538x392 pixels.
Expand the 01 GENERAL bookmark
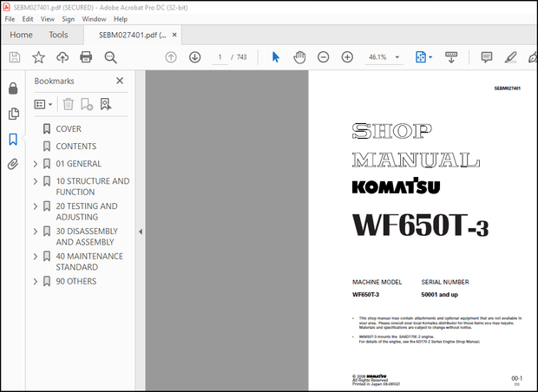click(x=36, y=164)
